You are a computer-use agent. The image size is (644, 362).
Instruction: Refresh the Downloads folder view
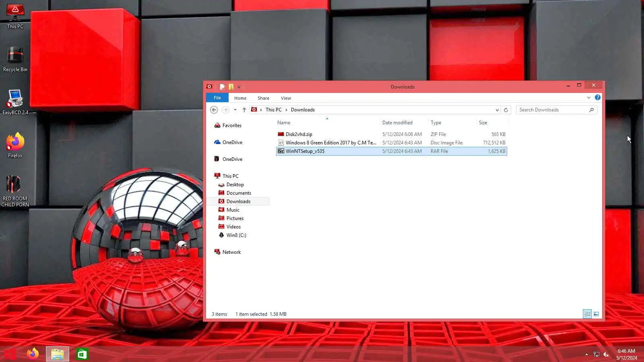coord(506,110)
